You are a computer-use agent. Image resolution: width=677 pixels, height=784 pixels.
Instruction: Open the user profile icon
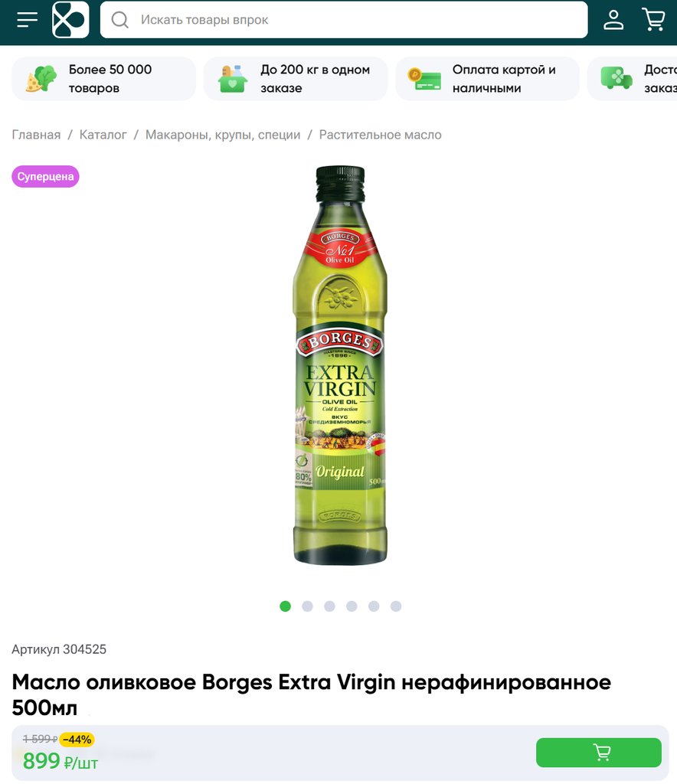pyautogui.click(x=613, y=20)
